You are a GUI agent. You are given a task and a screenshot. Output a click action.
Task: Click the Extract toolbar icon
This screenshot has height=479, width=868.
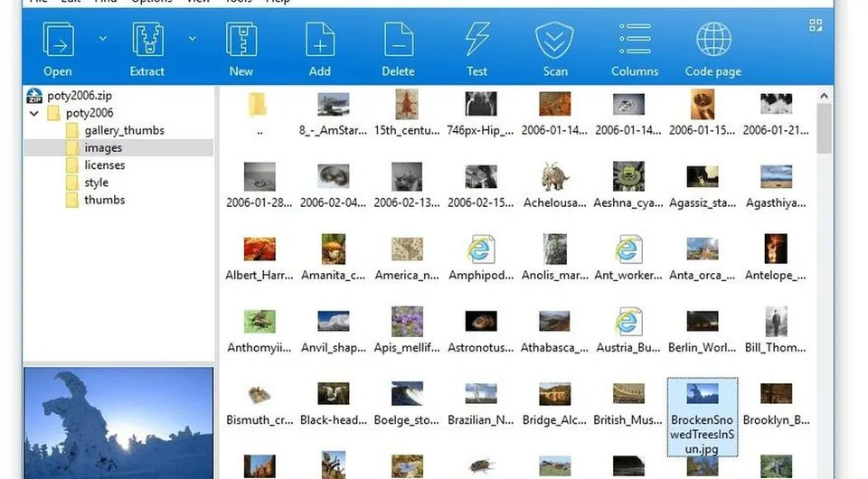point(147,40)
